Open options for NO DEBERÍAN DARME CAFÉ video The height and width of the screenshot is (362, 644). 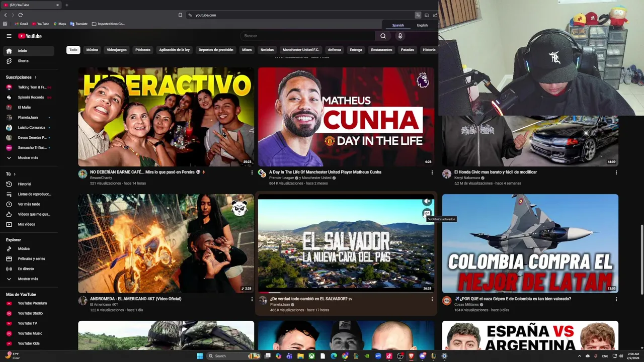point(252,172)
